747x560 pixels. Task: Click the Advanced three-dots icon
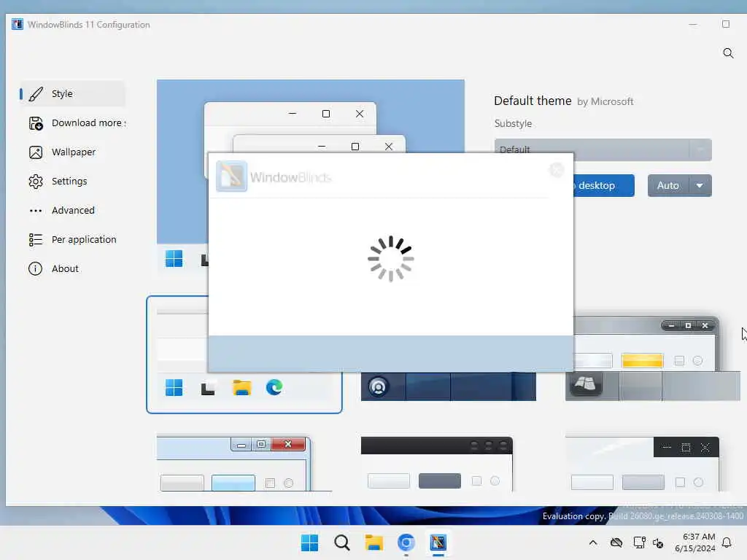(36, 211)
